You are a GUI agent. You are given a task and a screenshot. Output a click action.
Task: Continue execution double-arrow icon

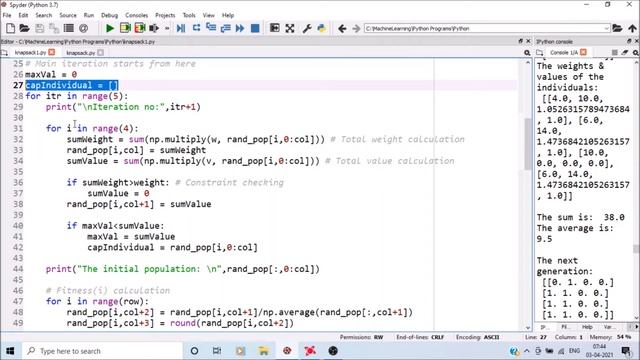click(240, 28)
